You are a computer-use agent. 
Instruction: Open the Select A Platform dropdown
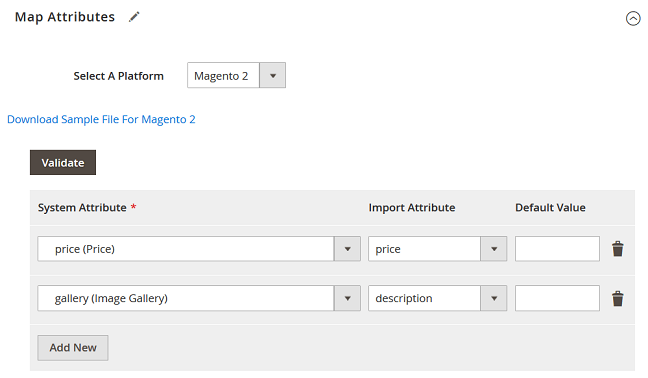(236, 75)
